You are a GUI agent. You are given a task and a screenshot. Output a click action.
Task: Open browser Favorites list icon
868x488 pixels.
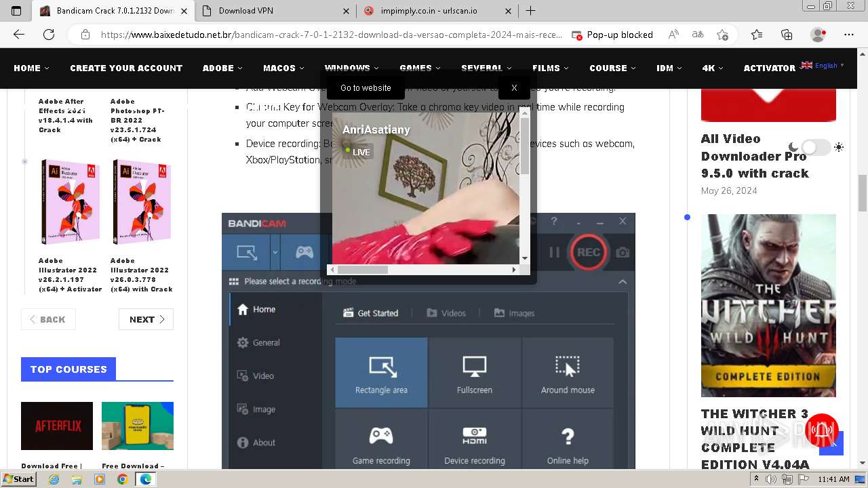757,35
